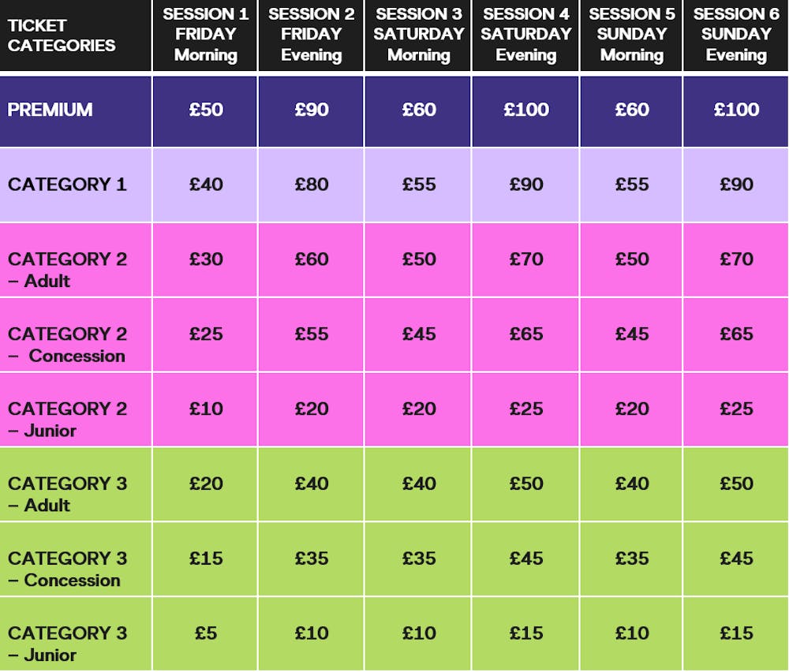789x672 pixels.
Task: Select Category 2 Concession price for Session 5
Action: 632,334
